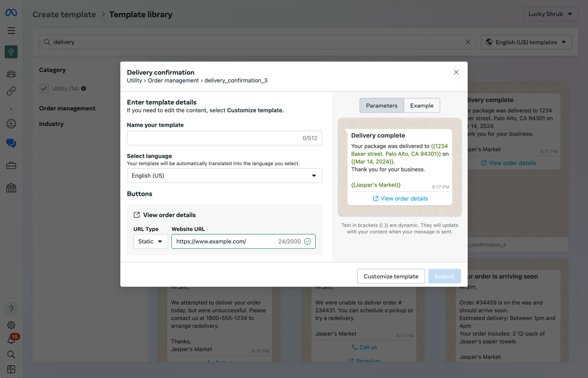Image resolution: width=588 pixels, height=378 pixels.
Task: Click the Meta logo icon
Action: pyautogui.click(x=11, y=13)
